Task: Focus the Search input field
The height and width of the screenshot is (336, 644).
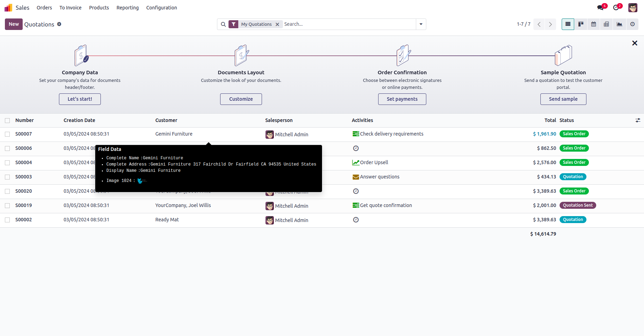Action: coord(349,24)
